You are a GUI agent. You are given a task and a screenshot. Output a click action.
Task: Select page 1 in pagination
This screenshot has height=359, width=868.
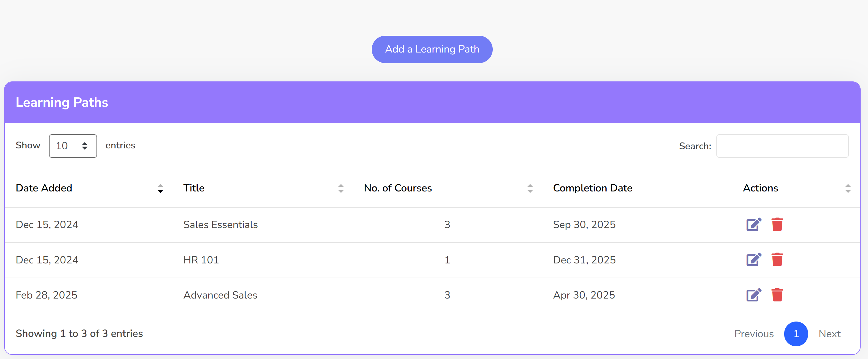(795, 333)
